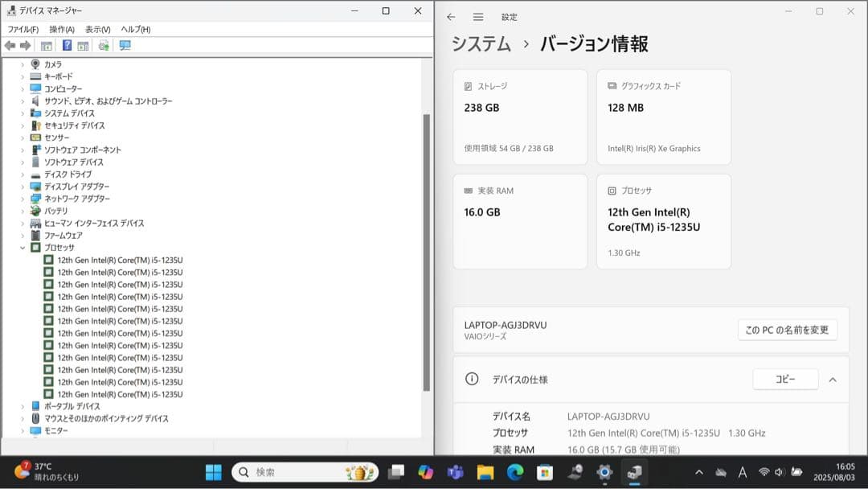Click the Wi-Fi icon in system tray

click(x=764, y=472)
